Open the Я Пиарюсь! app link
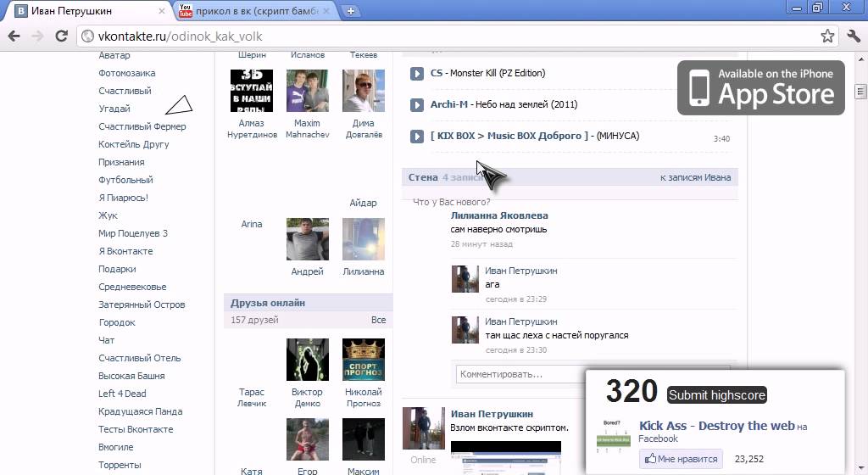Screen dimensions: 868x475 [x=123, y=198]
